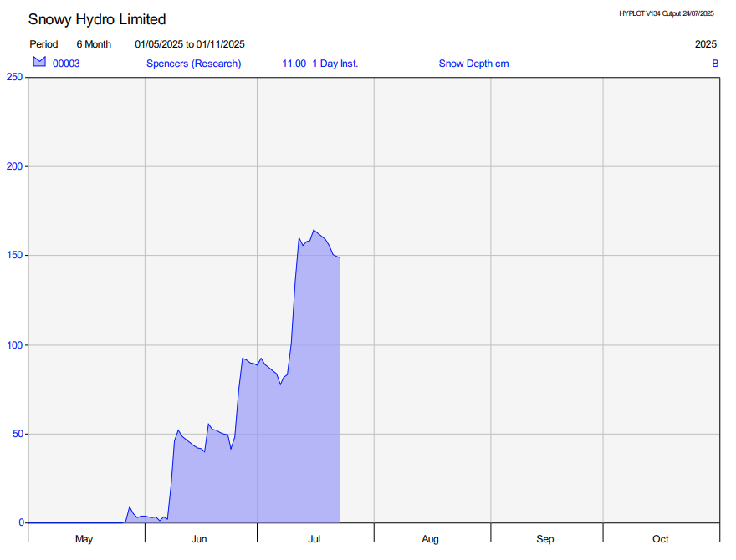736x560 pixels.
Task: Click the y-axis label '200'
Action: 14,166
